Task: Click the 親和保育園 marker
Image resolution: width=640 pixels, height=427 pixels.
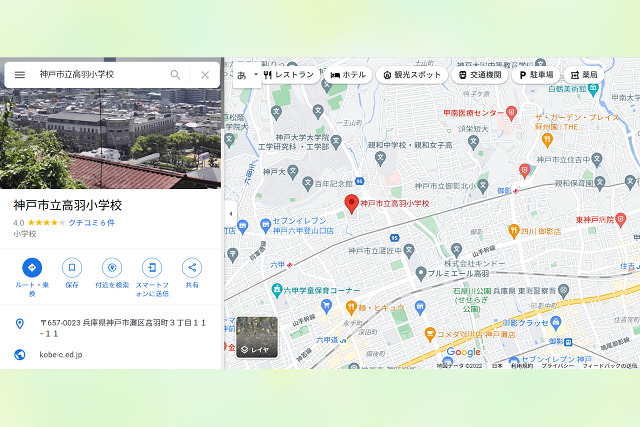Action: tap(600, 183)
